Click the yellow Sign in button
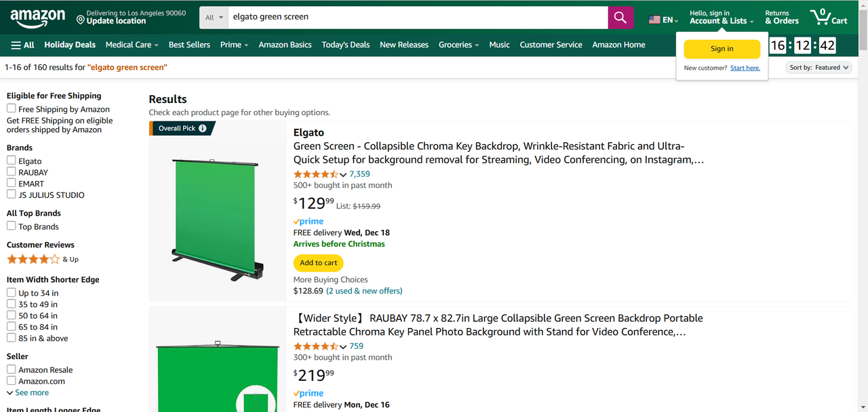Viewport: 868px width, 412px height. tap(722, 49)
